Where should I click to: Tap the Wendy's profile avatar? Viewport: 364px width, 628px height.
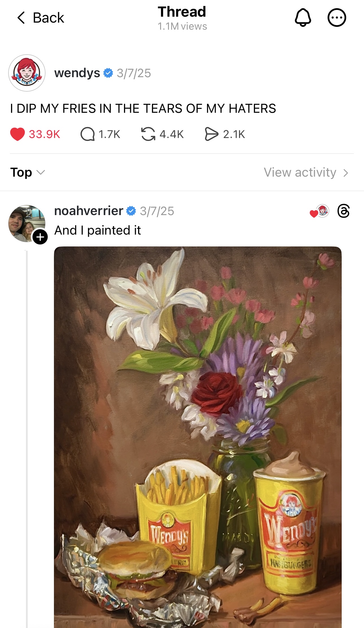tap(27, 73)
